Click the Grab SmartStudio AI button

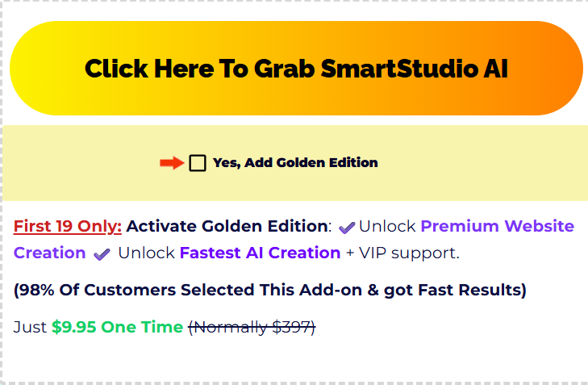296,68
